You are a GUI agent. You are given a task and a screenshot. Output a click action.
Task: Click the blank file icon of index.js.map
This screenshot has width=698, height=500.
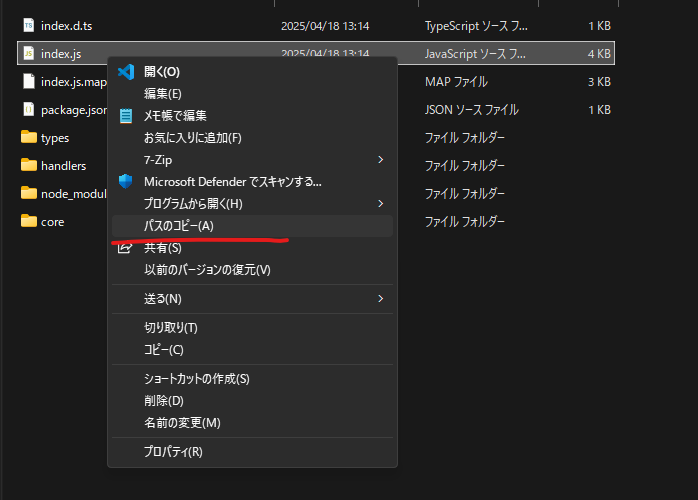28,81
